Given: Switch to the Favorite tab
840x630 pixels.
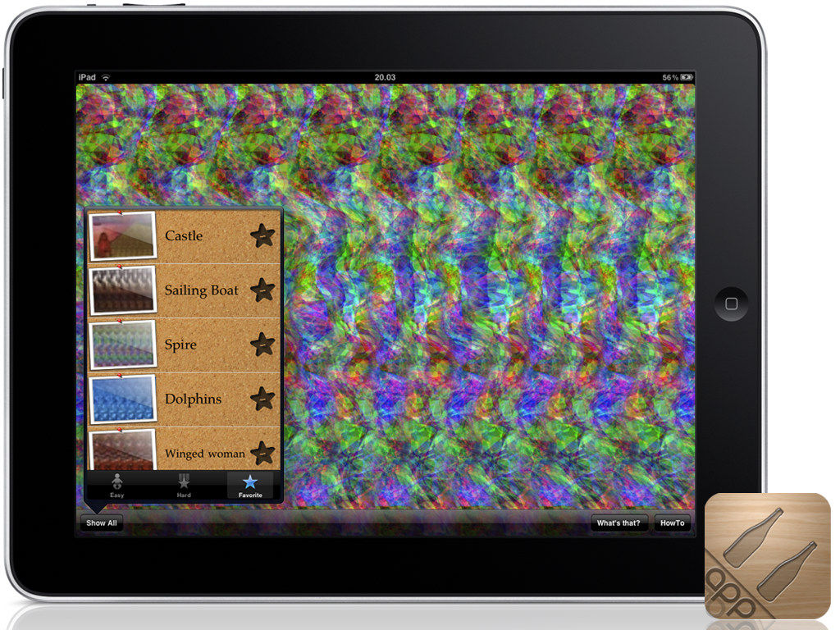Looking at the screenshot, I should click(x=250, y=486).
